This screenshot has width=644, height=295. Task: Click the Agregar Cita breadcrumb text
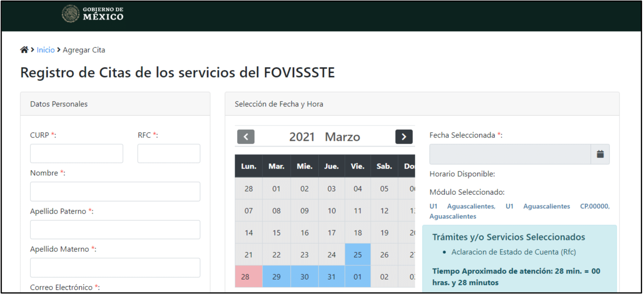84,50
